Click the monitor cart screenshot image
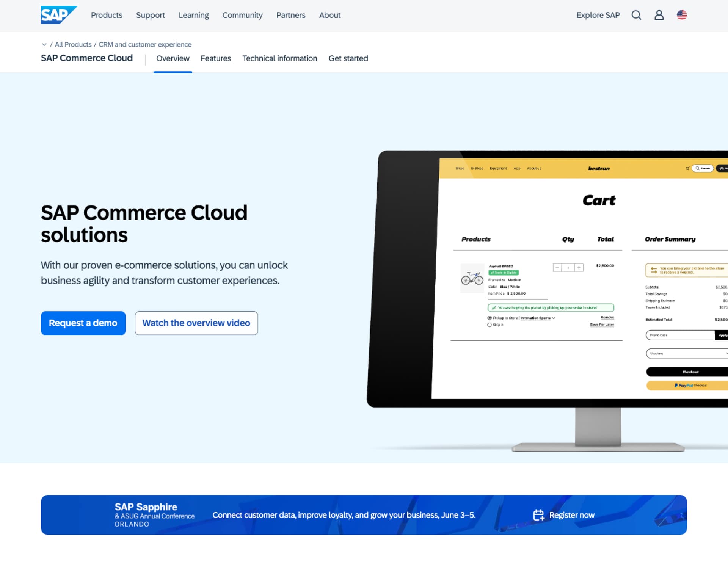The width and height of the screenshot is (728, 563). [x=547, y=301]
